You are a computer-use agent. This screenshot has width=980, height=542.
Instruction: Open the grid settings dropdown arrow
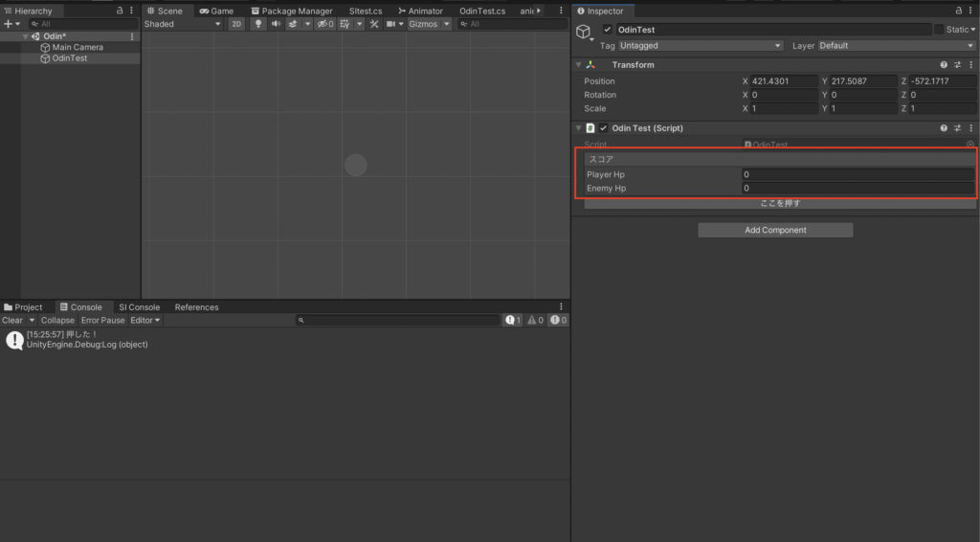[360, 24]
